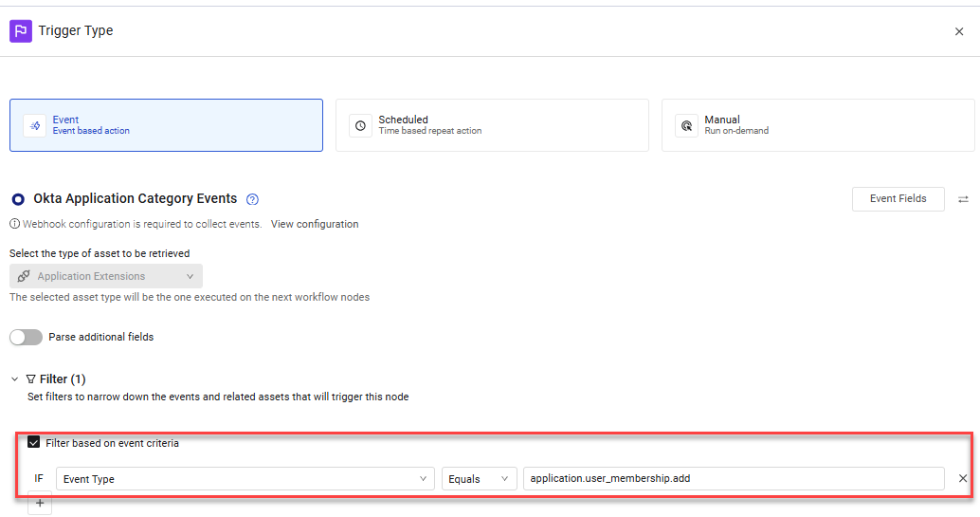
Task: Click the application.user_membership.add value field
Action: point(734,478)
